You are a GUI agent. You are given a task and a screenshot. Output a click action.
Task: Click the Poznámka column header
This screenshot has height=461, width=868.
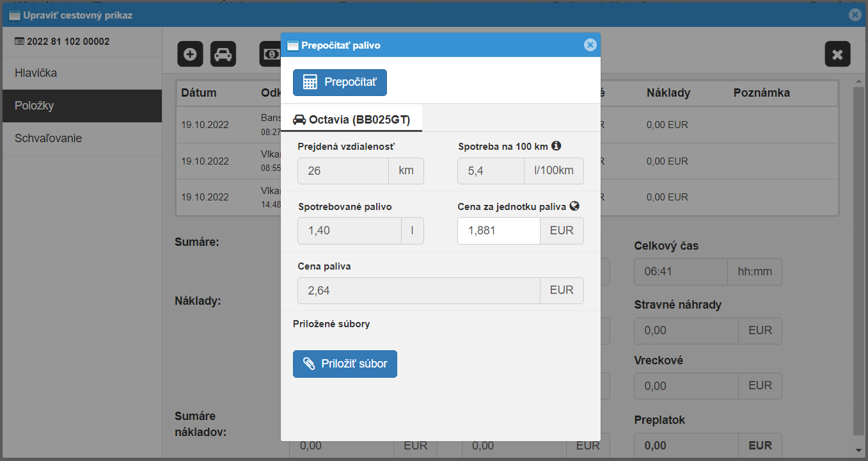pos(762,93)
